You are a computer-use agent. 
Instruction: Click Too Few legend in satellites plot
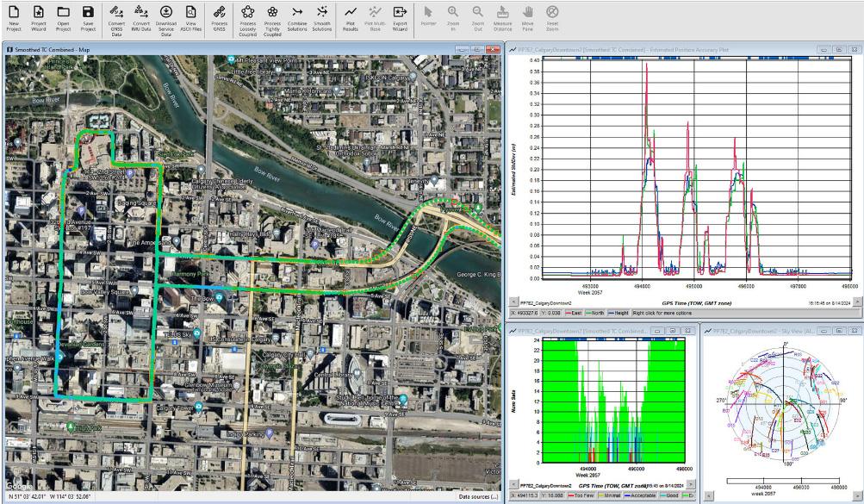(x=581, y=495)
